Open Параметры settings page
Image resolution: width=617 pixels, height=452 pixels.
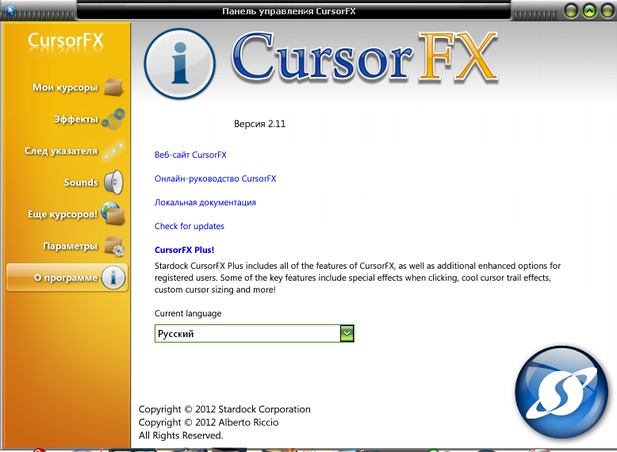click(70, 246)
